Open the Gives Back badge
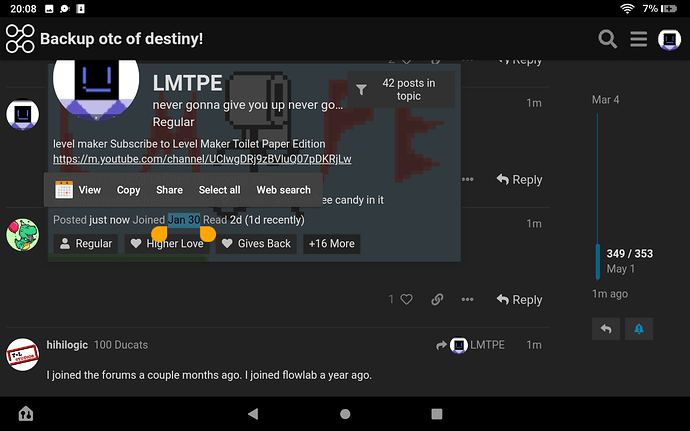 [256, 243]
